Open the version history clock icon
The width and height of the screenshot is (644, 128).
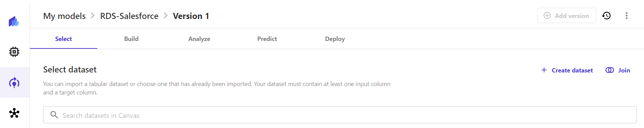click(x=606, y=16)
